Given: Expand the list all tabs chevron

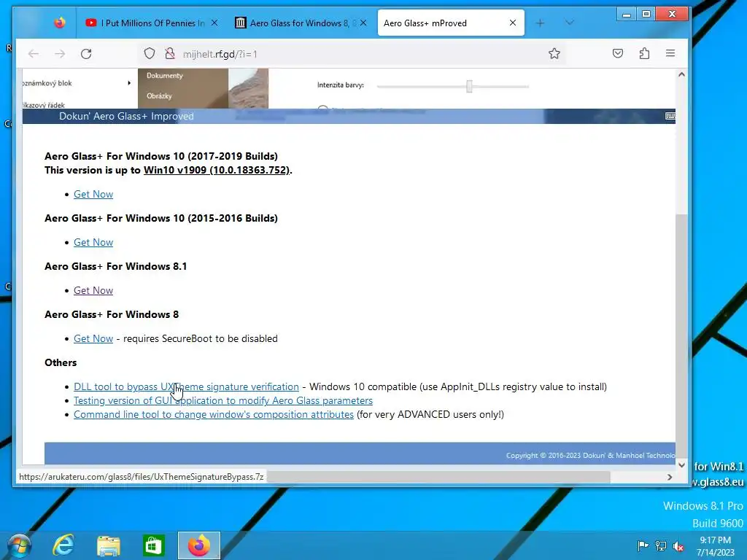Looking at the screenshot, I should (x=569, y=23).
